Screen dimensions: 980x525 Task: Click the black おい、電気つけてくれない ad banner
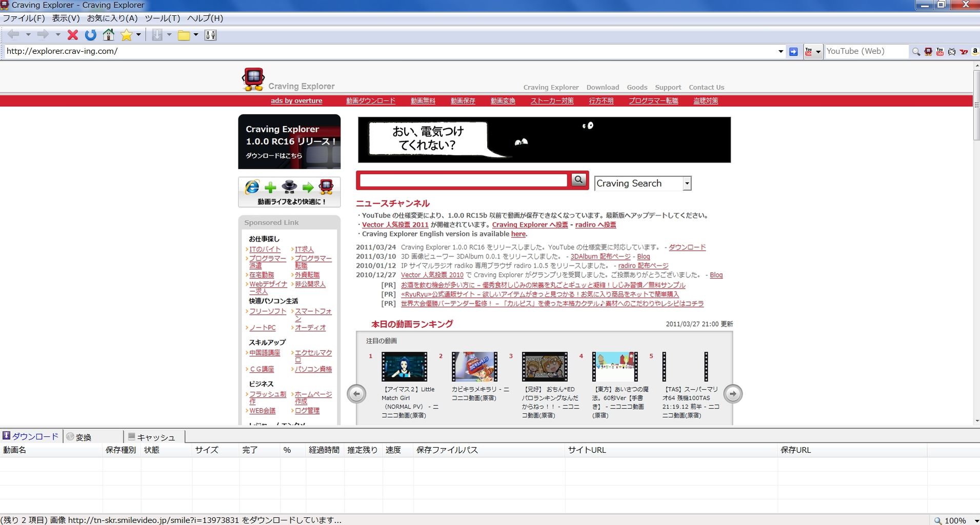pos(544,140)
